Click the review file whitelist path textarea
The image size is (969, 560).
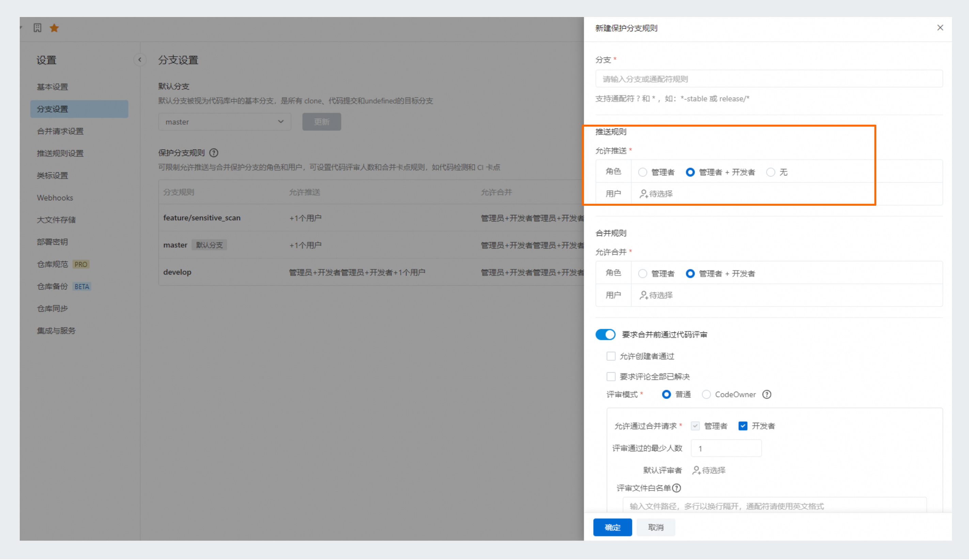point(774,505)
